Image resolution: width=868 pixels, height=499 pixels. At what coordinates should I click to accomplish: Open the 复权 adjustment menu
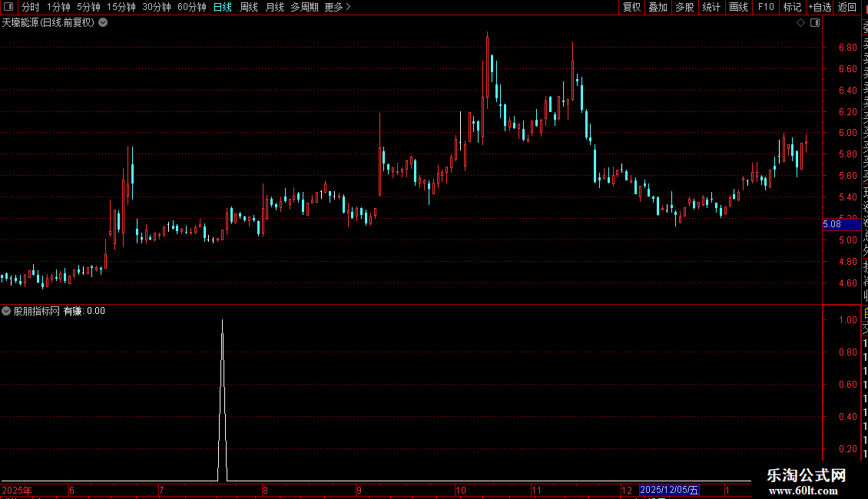point(631,7)
